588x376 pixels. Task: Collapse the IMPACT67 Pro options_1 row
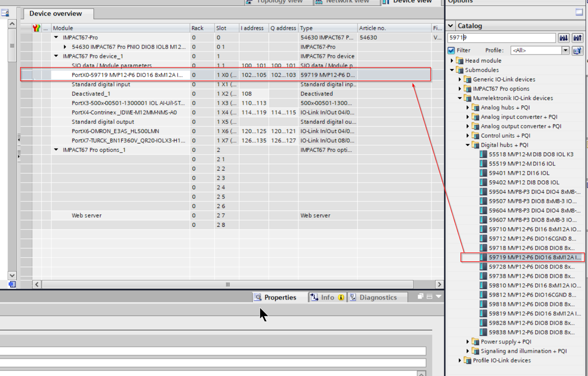click(x=56, y=150)
